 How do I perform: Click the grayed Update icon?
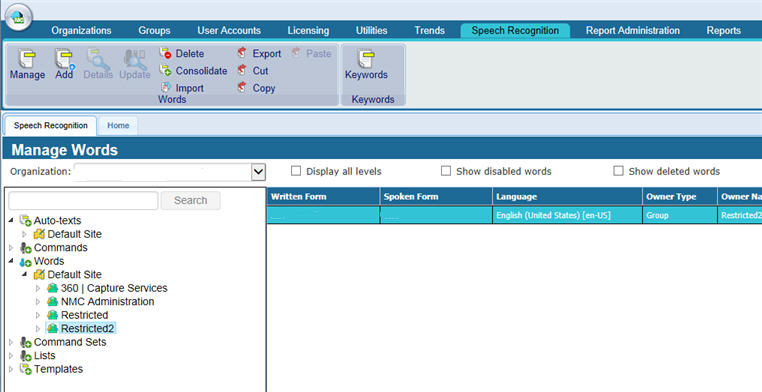pos(135,59)
